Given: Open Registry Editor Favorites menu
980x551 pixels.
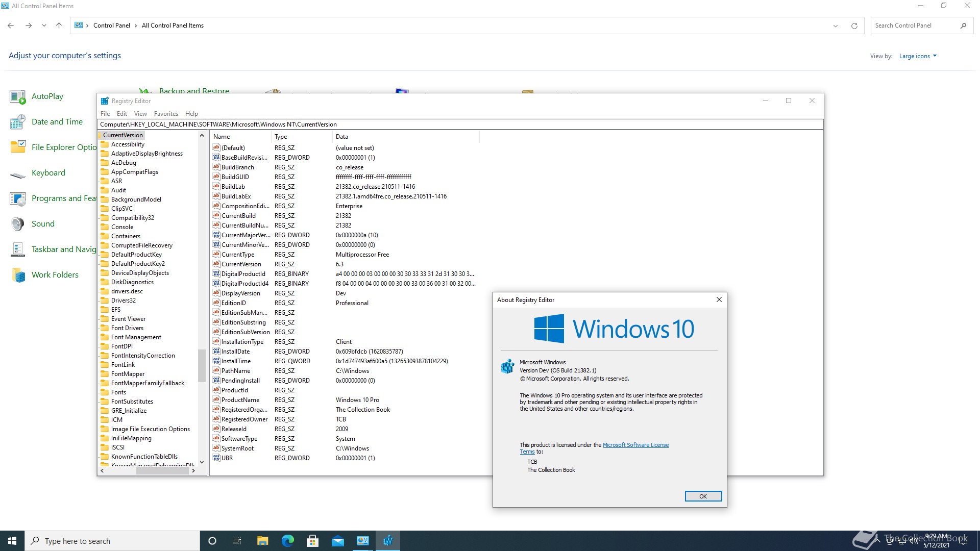Looking at the screenshot, I should coord(166,114).
